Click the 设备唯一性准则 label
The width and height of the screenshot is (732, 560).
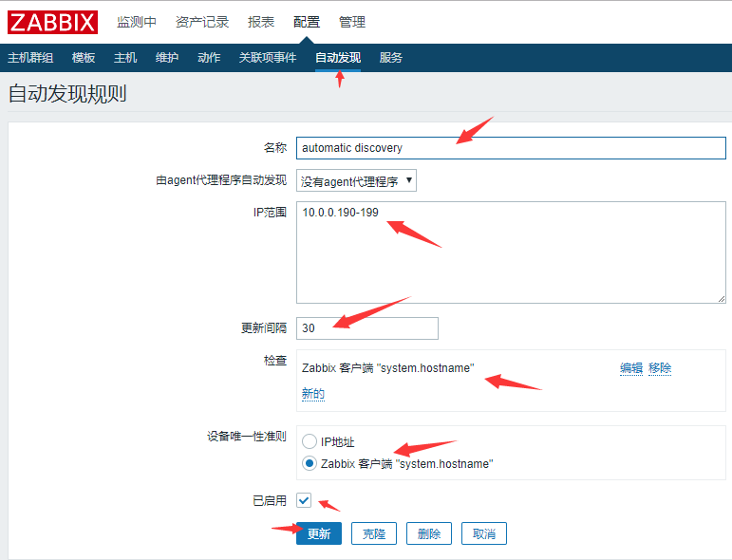pyautogui.click(x=247, y=437)
